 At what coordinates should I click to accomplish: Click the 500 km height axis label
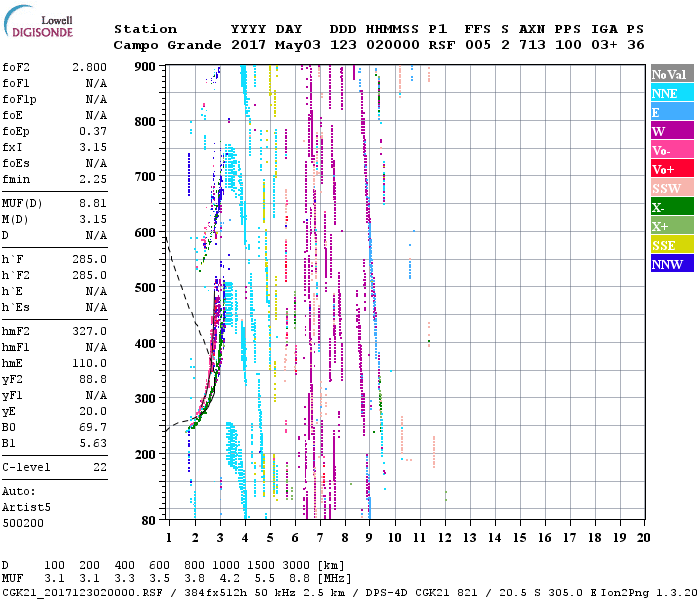145,288
